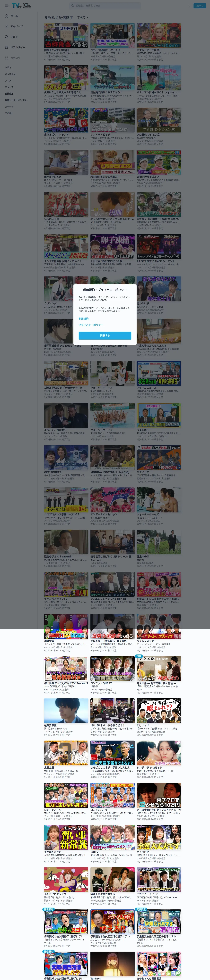This screenshot has width=210, height=980.
Task: Open タイムレスマン program thumbnail
Action: (x=159, y=627)
